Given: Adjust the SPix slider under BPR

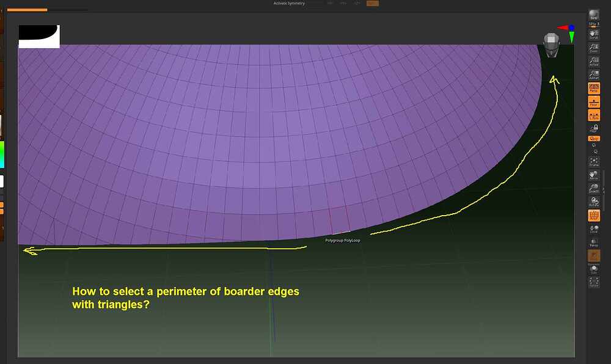Looking at the screenshot, I should [x=593, y=24].
